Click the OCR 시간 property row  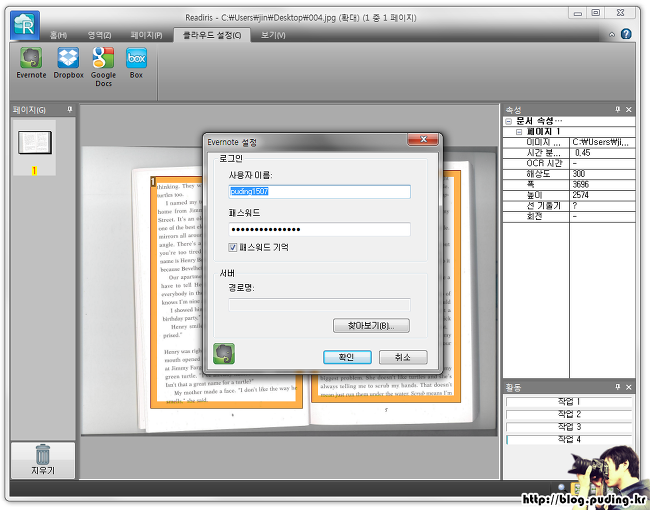point(569,163)
